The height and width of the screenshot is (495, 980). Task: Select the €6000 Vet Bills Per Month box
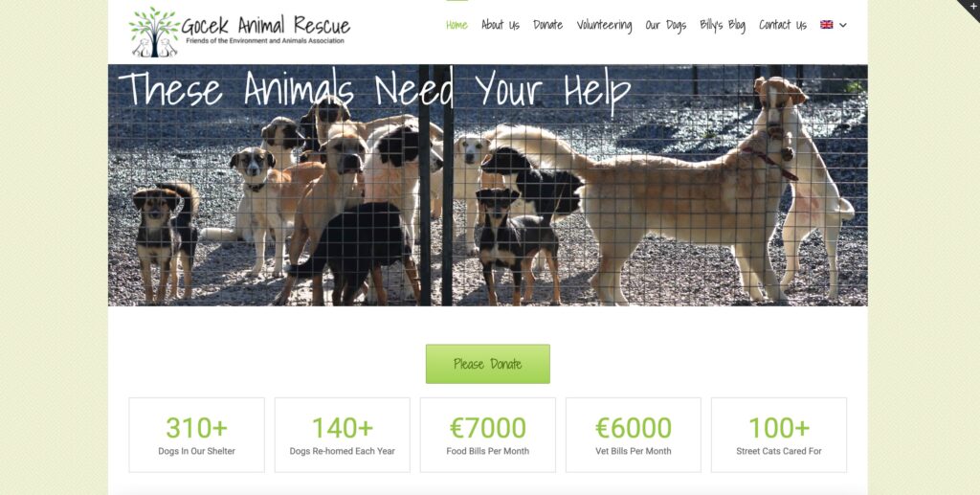click(x=634, y=435)
